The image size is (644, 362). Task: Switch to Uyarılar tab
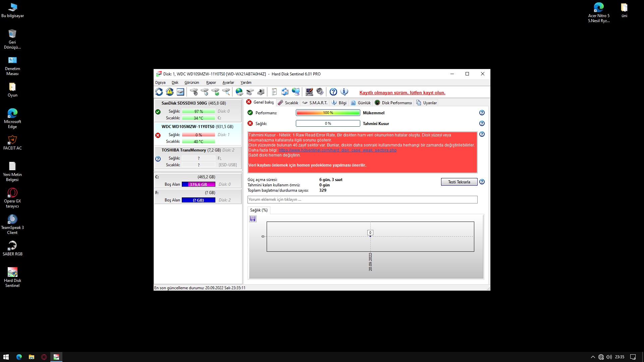[427, 103]
